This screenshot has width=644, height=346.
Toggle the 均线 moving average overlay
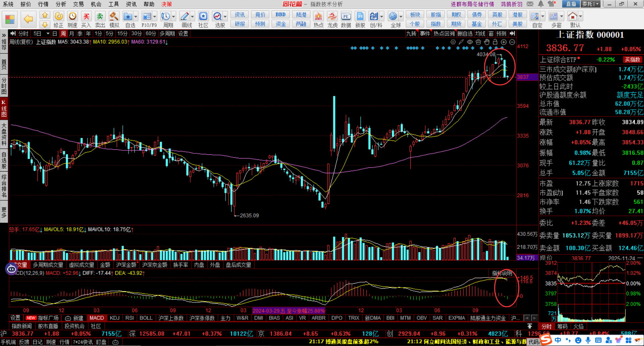pyautogui.click(x=480, y=34)
